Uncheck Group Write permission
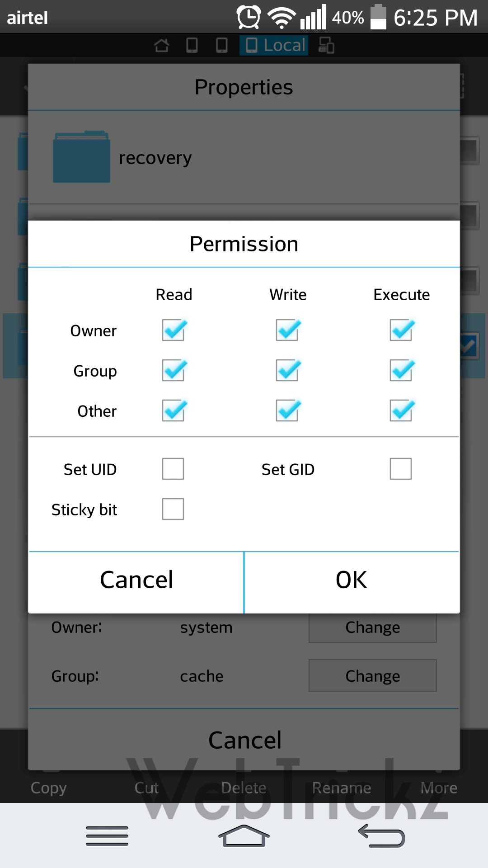The width and height of the screenshot is (488, 868). pos(288,370)
